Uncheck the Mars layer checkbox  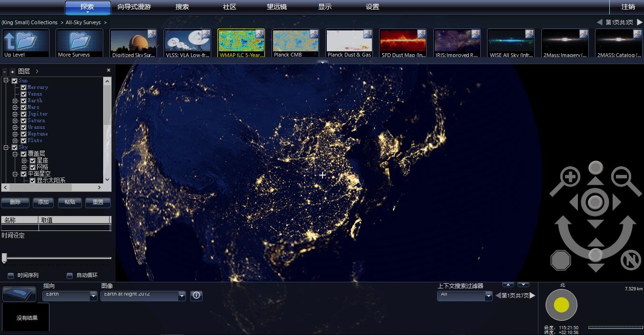[23, 107]
